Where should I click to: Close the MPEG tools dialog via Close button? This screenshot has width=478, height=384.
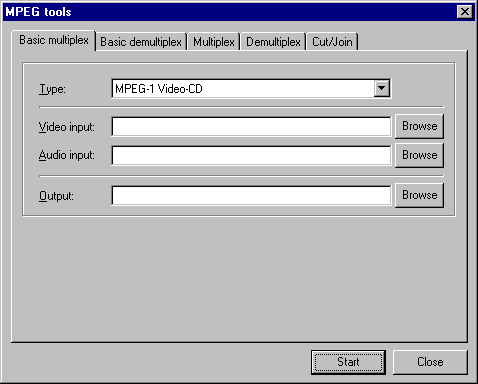pos(430,362)
